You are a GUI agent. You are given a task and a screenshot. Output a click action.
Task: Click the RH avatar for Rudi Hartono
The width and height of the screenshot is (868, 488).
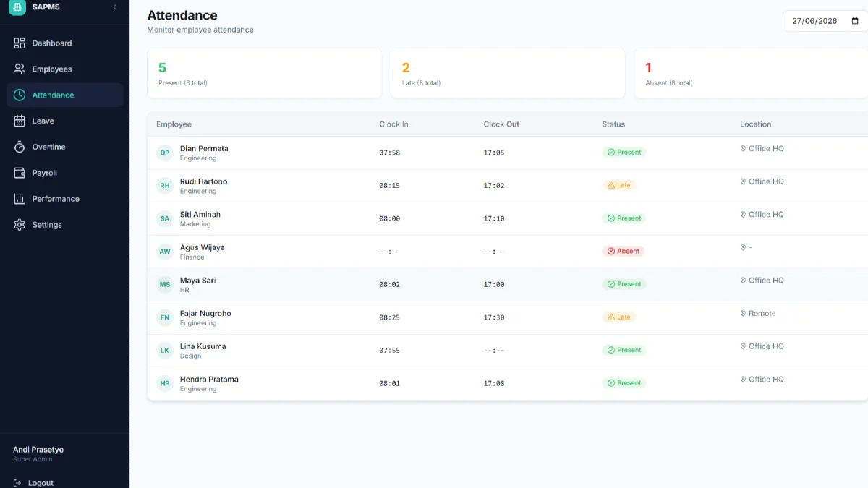[x=165, y=186]
